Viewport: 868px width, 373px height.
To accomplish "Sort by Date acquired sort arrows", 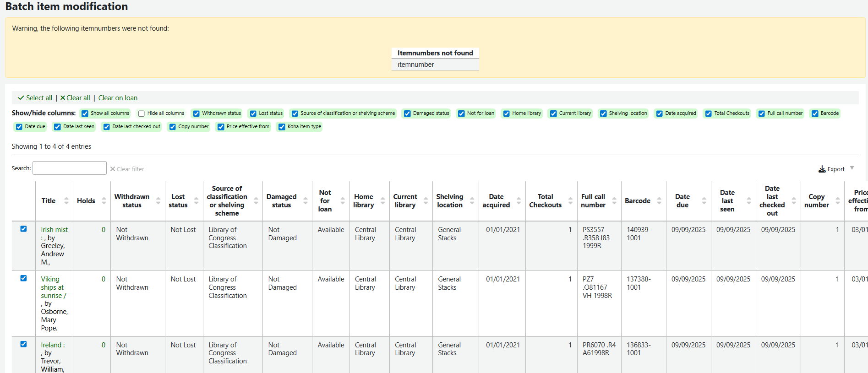I will [519, 201].
